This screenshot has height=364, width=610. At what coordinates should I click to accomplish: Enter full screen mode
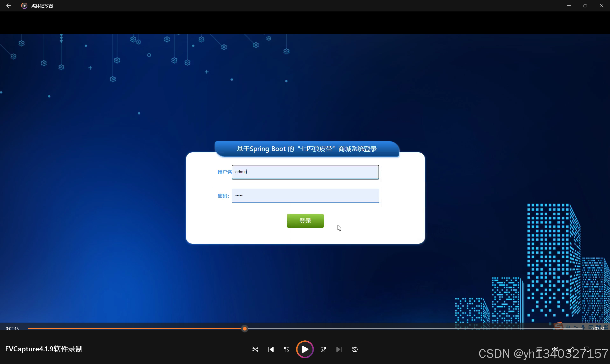pos(571,349)
